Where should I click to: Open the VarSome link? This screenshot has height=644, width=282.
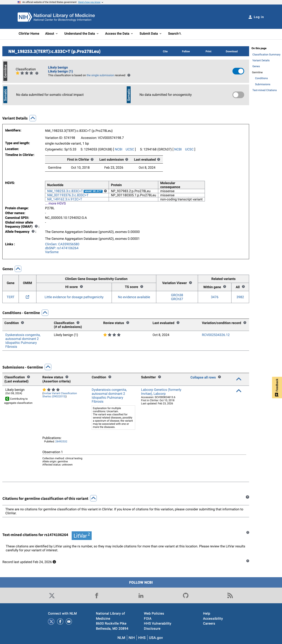(x=52, y=252)
